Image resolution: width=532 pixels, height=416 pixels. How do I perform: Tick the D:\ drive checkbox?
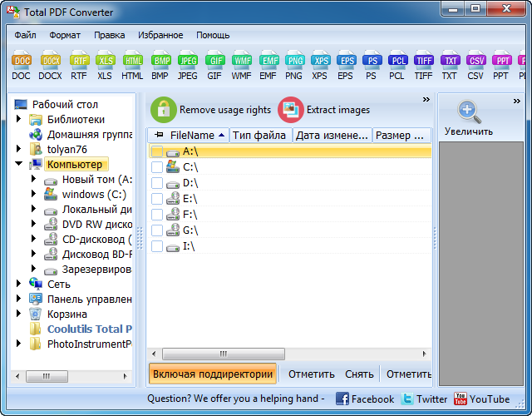157,183
